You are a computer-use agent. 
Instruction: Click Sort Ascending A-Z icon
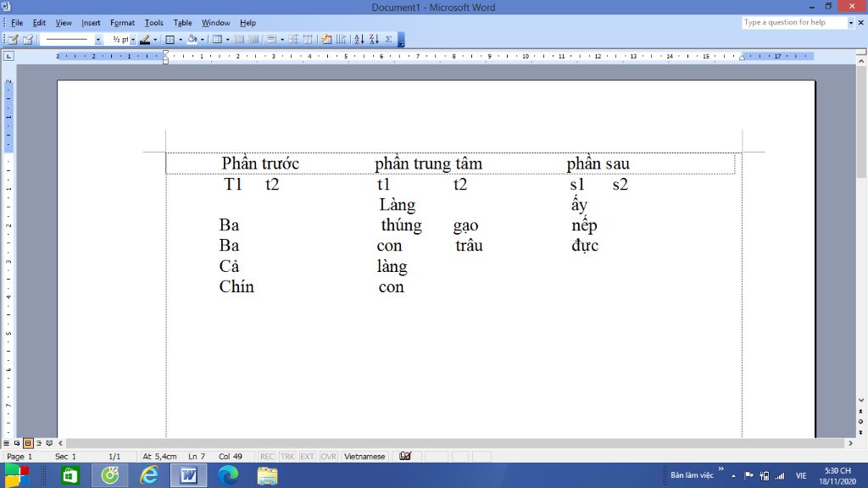coord(359,39)
